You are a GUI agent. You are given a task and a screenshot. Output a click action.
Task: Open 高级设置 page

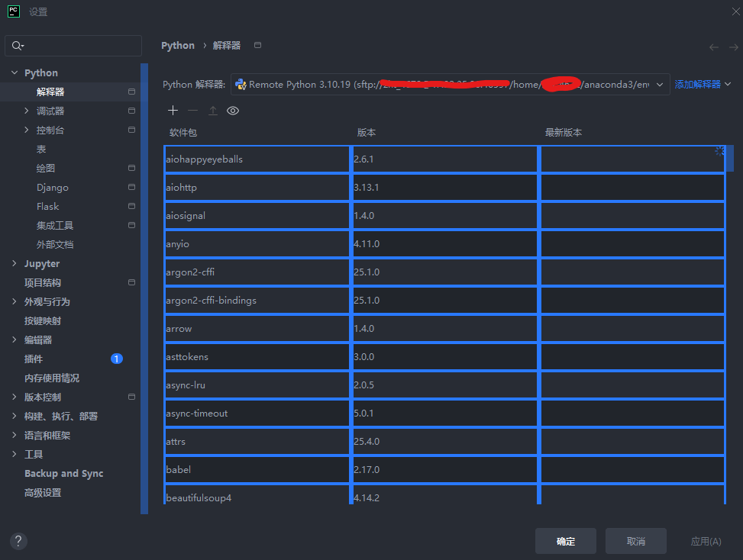coord(43,492)
